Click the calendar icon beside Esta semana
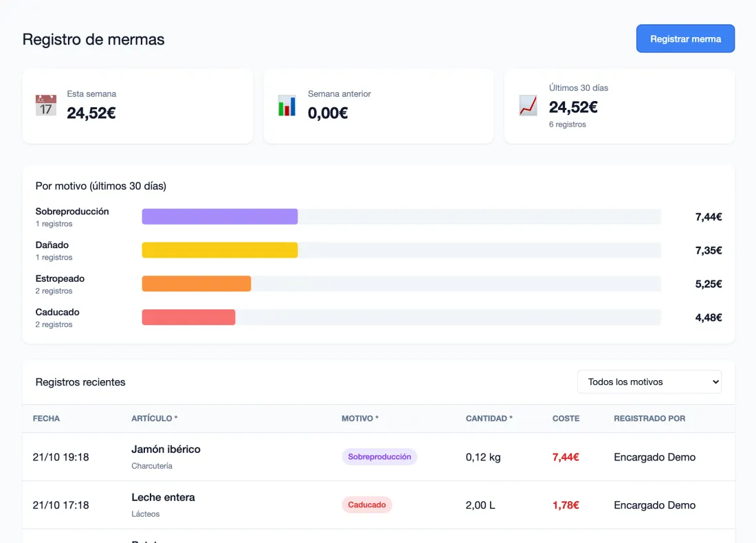 (x=46, y=106)
